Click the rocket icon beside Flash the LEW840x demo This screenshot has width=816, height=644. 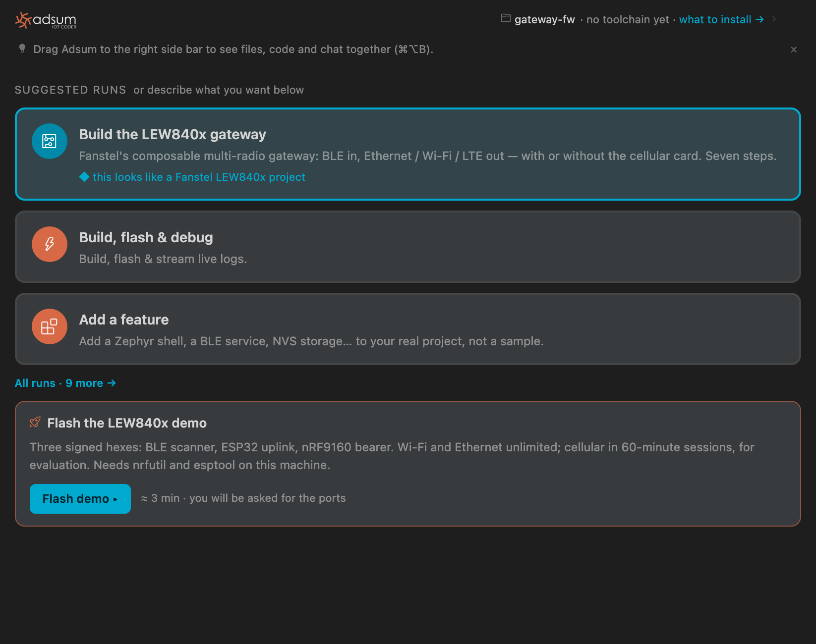35,422
